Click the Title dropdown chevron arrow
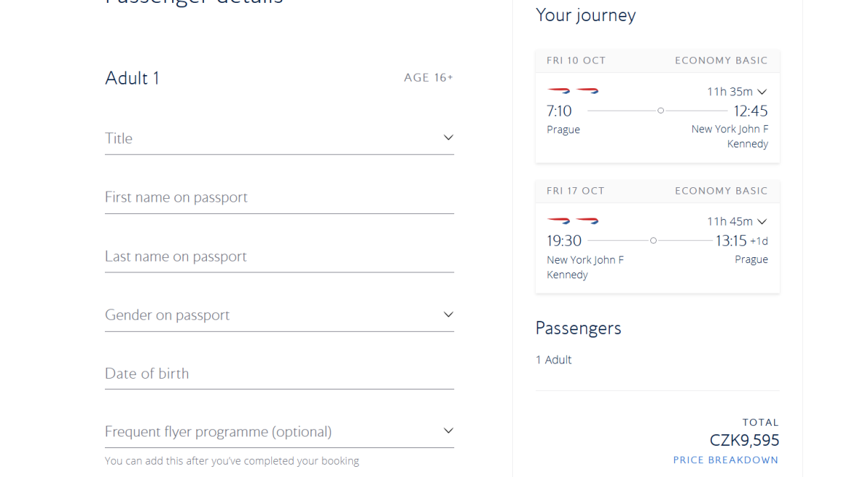Image resolution: width=868 pixels, height=477 pixels. (448, 137)
